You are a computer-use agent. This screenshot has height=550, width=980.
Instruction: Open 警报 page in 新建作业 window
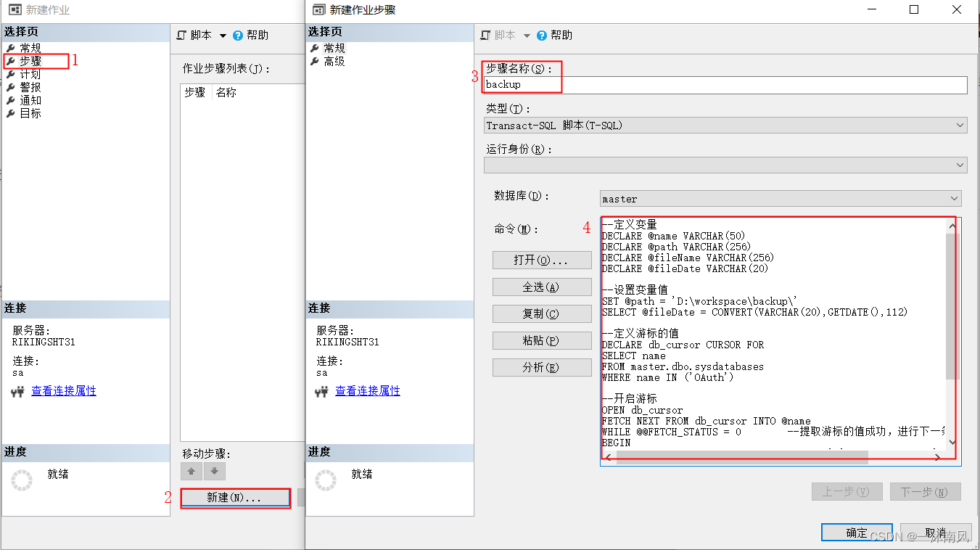[30, 87]
